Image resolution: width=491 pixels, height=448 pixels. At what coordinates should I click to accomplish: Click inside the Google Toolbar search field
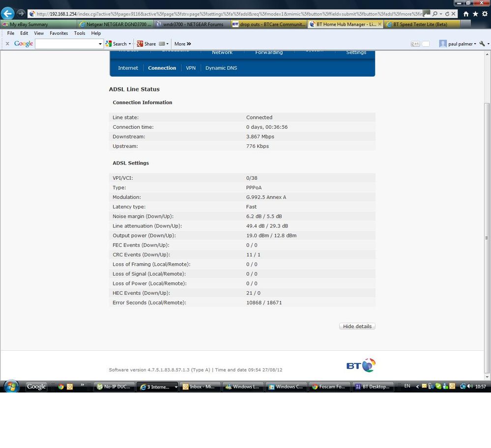67,44
